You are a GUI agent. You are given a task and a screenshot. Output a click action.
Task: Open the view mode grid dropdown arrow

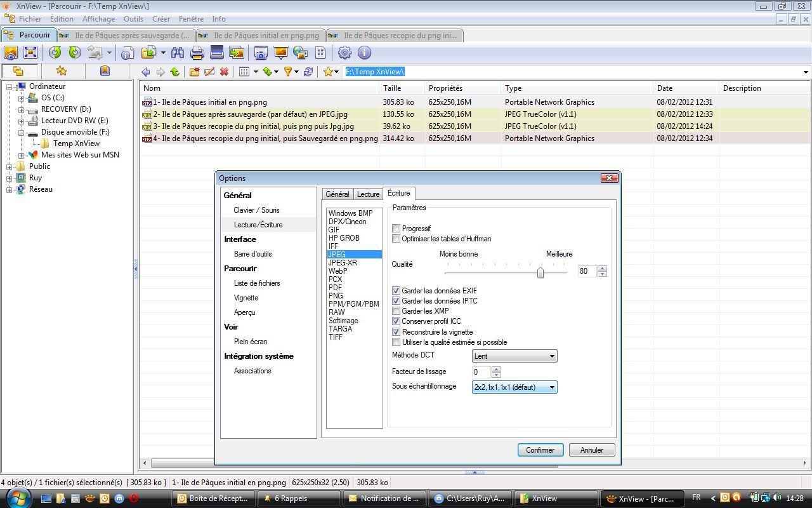256,72
